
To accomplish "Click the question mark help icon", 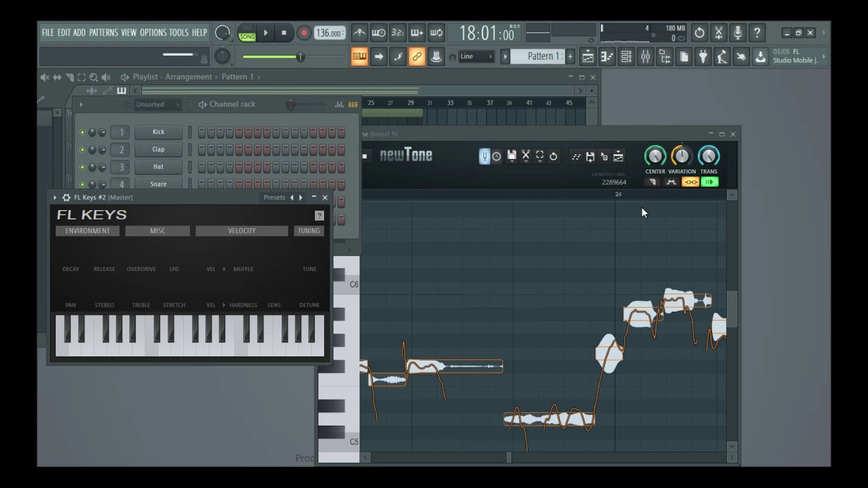I will (757, 33).
